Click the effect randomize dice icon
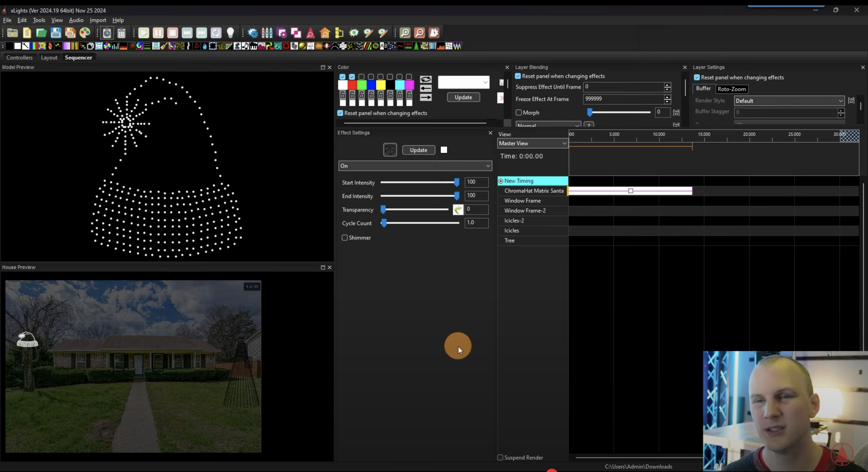 coord(390,150)
